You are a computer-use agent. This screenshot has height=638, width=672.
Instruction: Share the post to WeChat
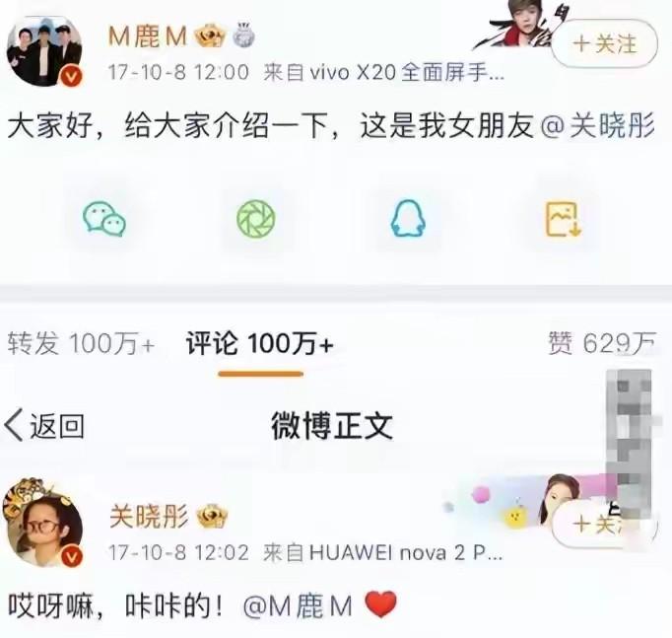point(104,219)
